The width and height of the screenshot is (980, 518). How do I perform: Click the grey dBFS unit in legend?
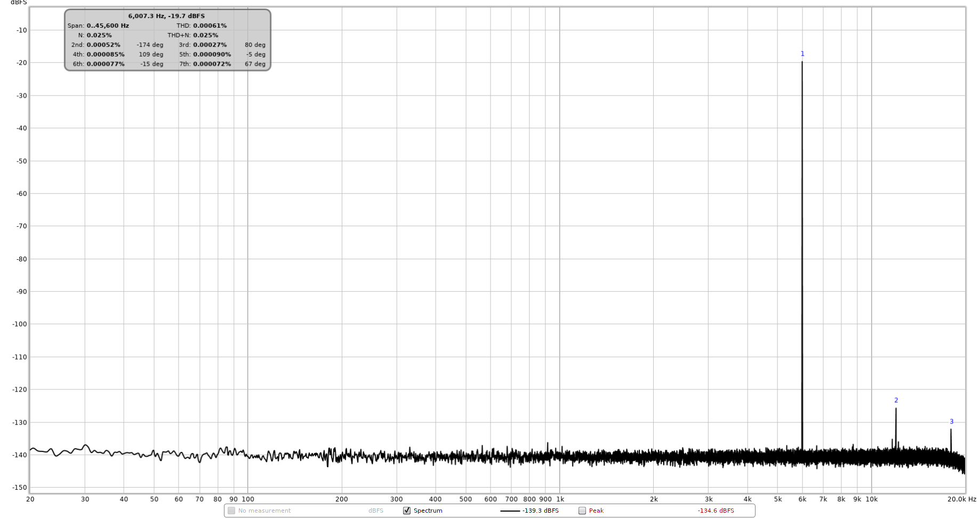coord(376,511)
